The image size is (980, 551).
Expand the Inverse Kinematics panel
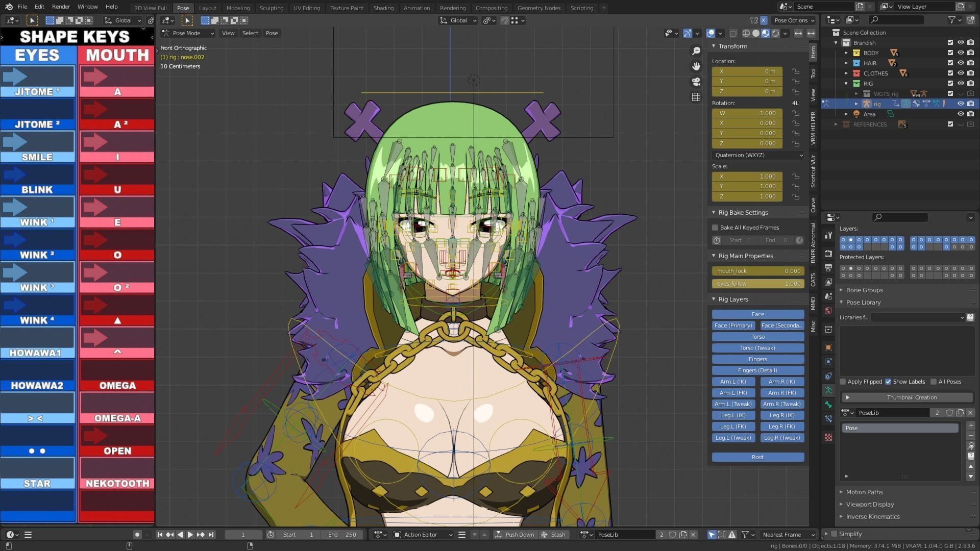[872, 516]
